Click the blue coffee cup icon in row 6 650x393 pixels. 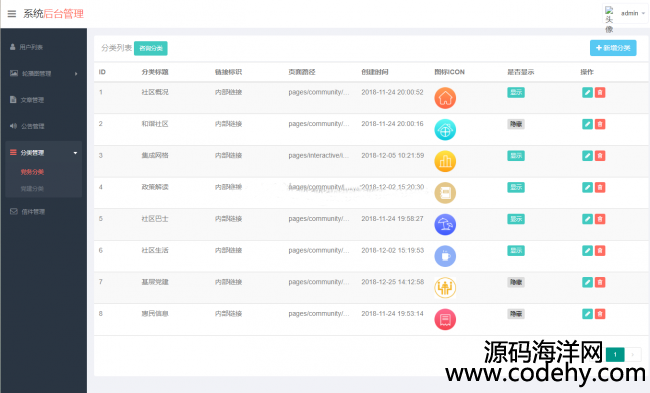click(x=445, y=256)
